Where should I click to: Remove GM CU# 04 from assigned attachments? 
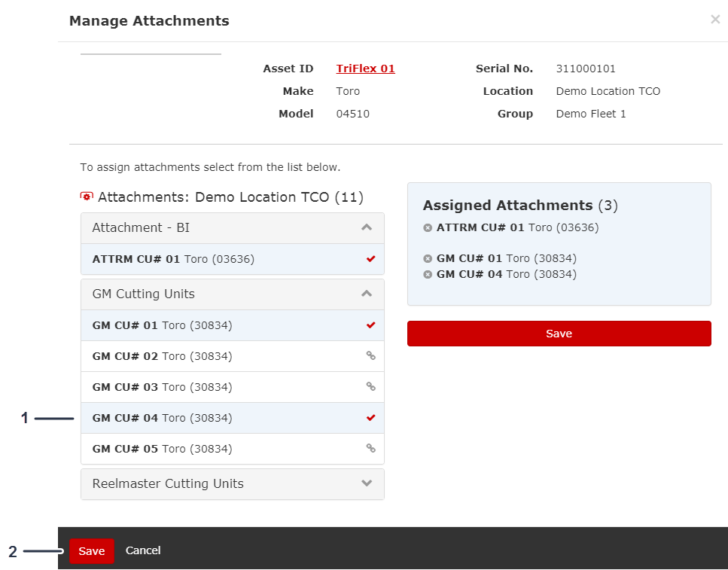(x=428, y=275)
